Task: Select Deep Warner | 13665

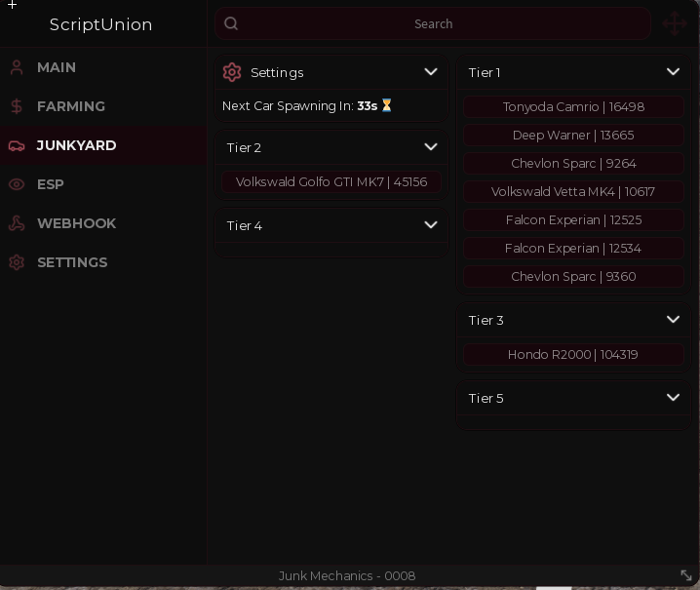Action: coord(573,135)
